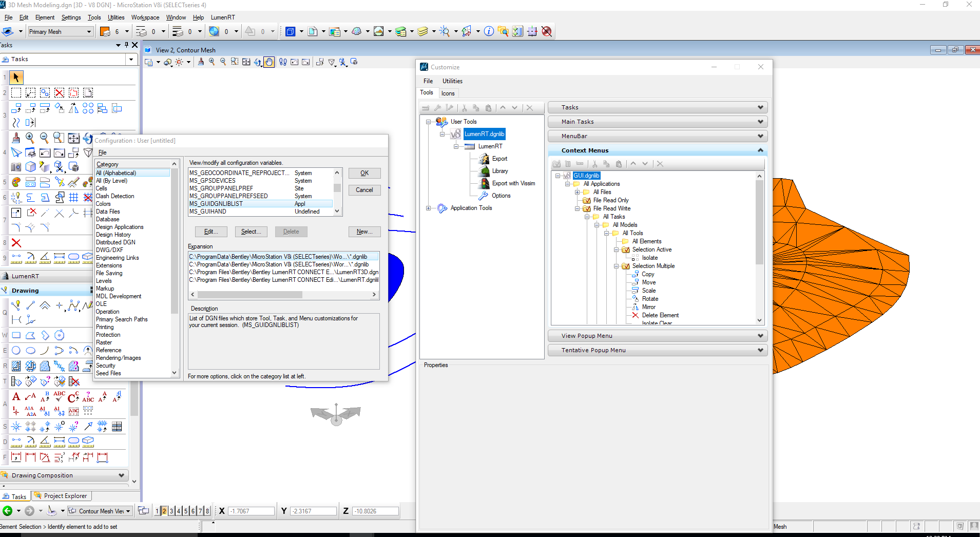Select the Mirror tool in Tasks row 3
Viewport: 980px width, 537px height.
[x=74, y=108]
